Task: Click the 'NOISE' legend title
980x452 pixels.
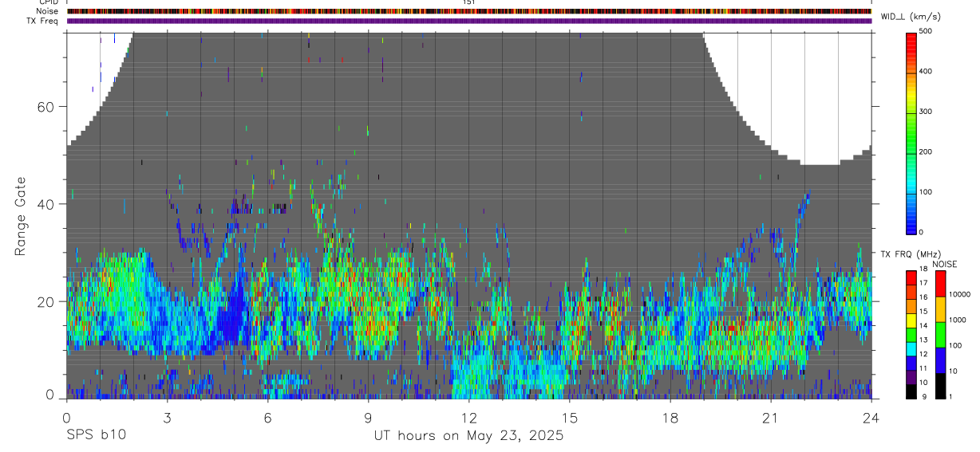Action: click(945, 264)
